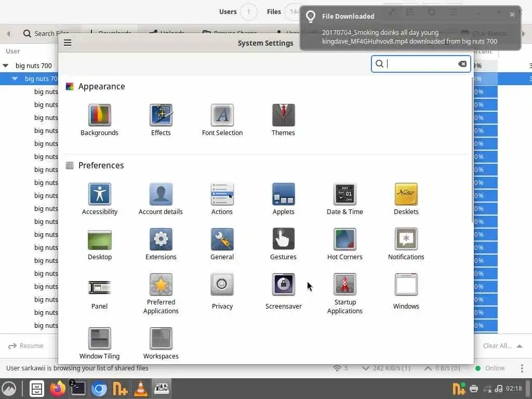Toggle the Online status indicator
Screen dimensions: 532x399
tap(489, 368)
